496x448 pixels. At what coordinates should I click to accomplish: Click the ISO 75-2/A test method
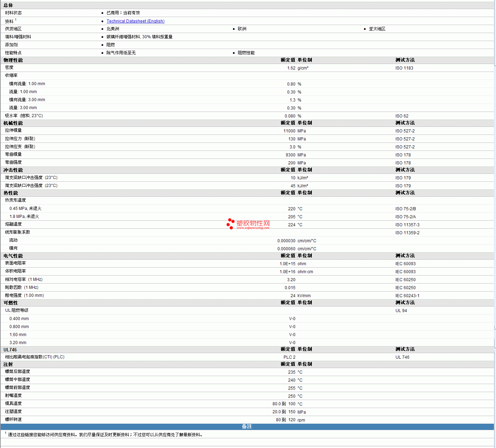click(406, 217)
